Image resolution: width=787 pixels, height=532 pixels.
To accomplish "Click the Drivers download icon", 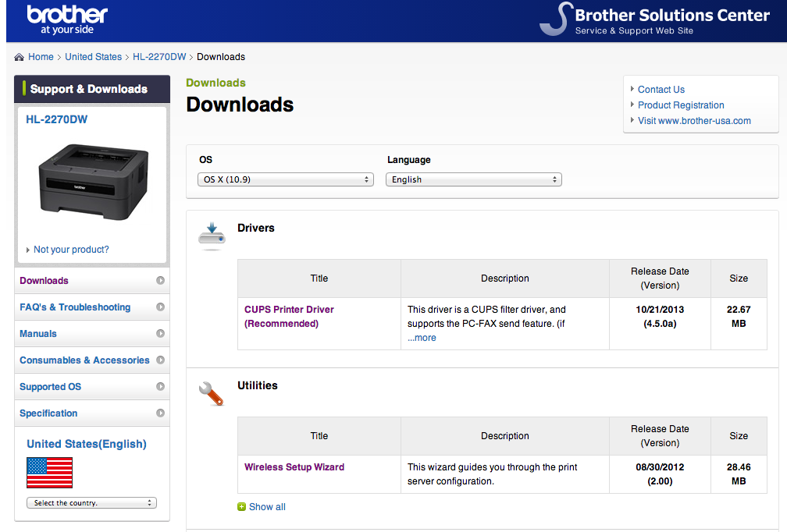I will click(x=212, y=236).
